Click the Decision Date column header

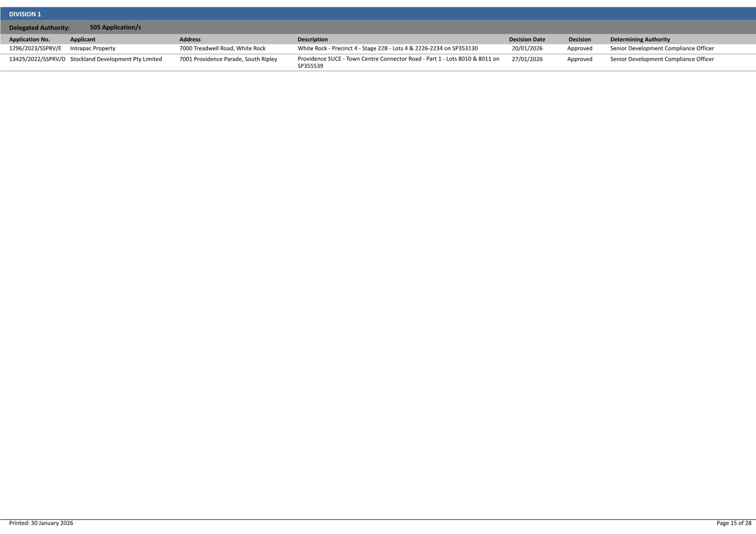[x=526, y=39]
